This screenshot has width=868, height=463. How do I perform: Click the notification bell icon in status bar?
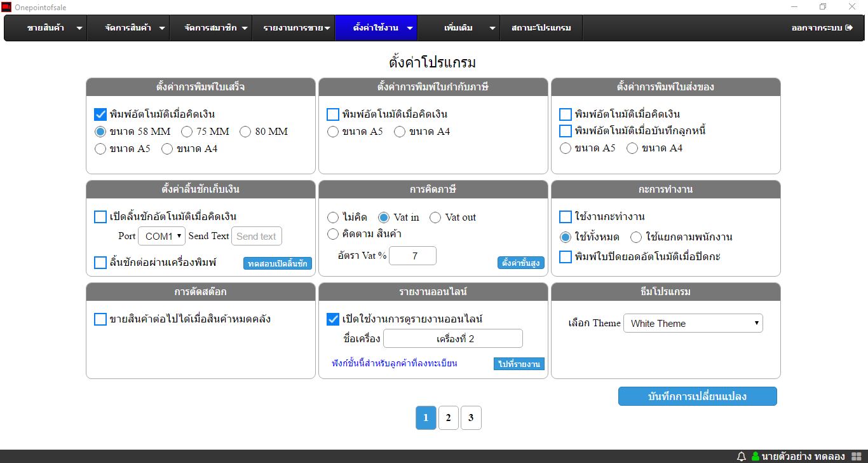[741, 456]
